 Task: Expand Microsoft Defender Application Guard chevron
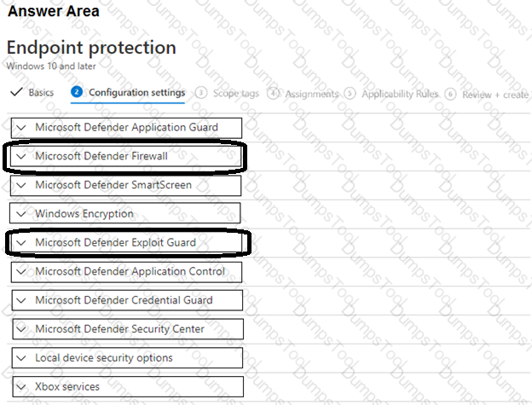tap(21, 128)
